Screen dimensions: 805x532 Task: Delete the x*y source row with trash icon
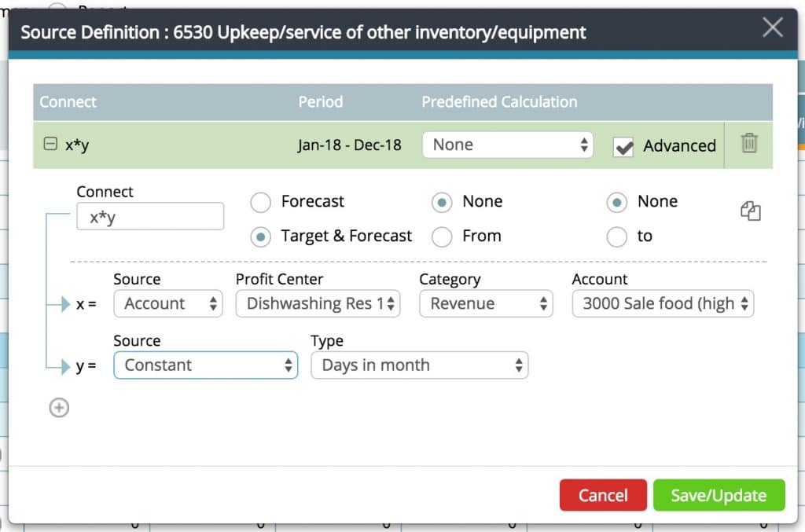(x=748, y=144)
